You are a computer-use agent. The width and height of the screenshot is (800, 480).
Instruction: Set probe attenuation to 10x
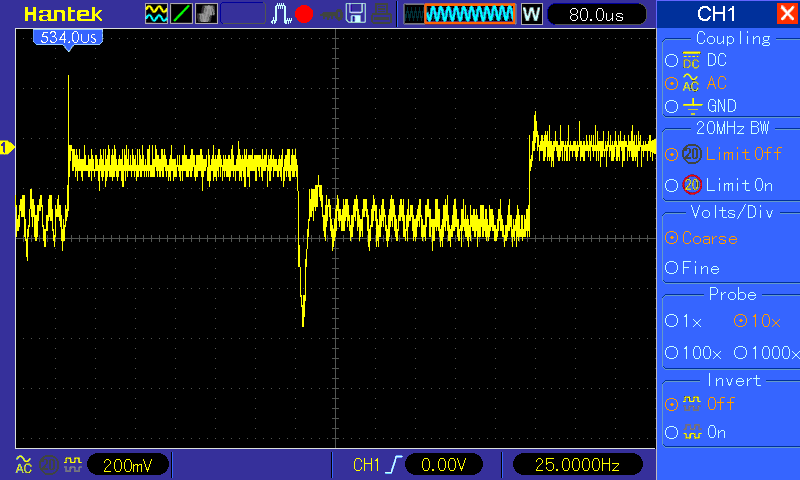(x=757, y=321)
